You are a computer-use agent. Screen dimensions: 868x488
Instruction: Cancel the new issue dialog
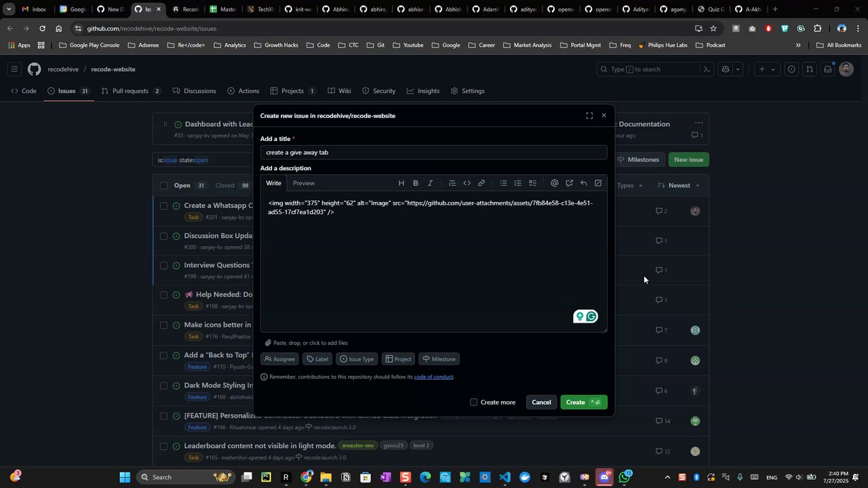tap(541, 403)
